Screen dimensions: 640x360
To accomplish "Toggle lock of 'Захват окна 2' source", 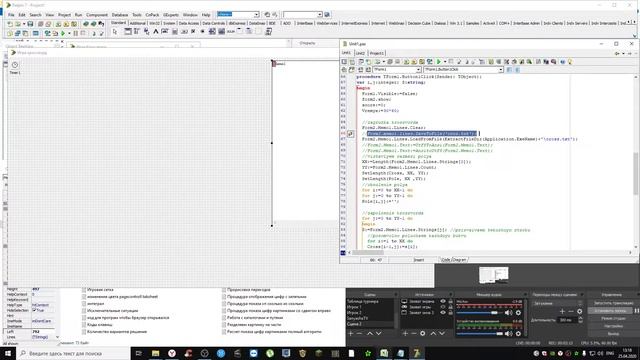I will (x=451, y=313).
